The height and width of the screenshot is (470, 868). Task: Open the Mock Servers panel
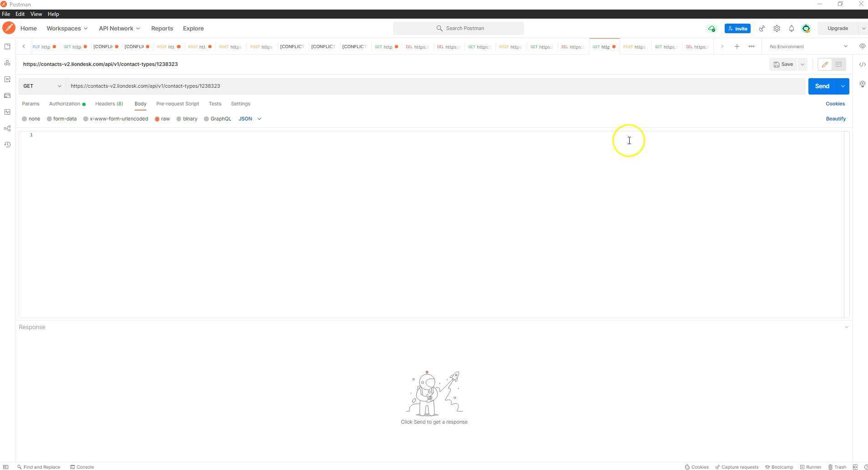pyautogui.click(x=7, y=95)
